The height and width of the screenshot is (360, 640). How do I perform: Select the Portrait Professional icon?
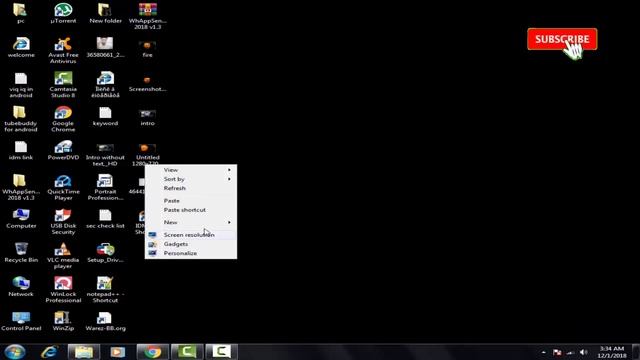coord(105,187)
